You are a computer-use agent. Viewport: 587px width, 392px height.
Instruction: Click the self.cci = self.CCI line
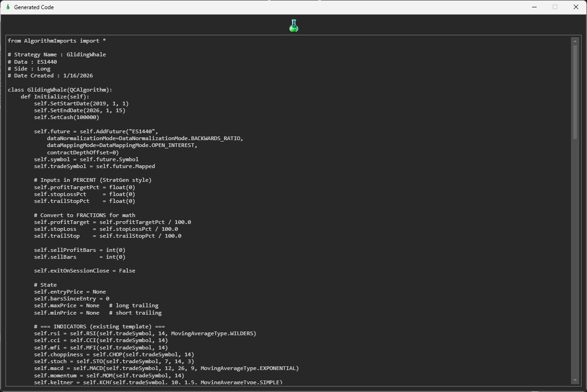click(x=101, y=340)
